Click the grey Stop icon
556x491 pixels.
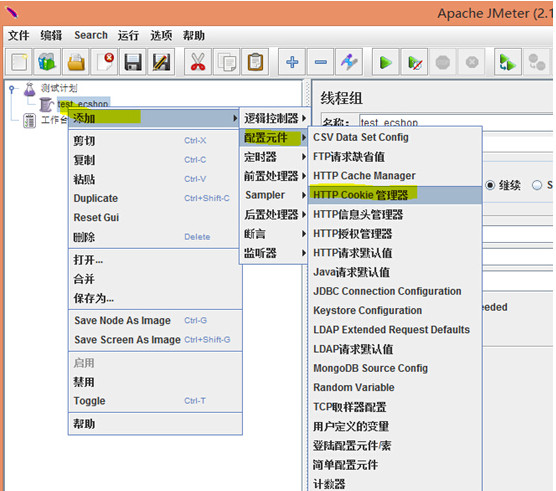pyautogui.click(x=443, y=62)
